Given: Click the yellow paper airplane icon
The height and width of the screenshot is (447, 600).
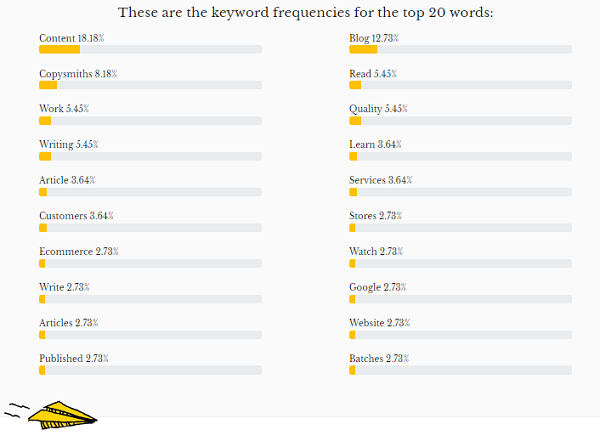Looking at the screenshot, I should point(60,412).
